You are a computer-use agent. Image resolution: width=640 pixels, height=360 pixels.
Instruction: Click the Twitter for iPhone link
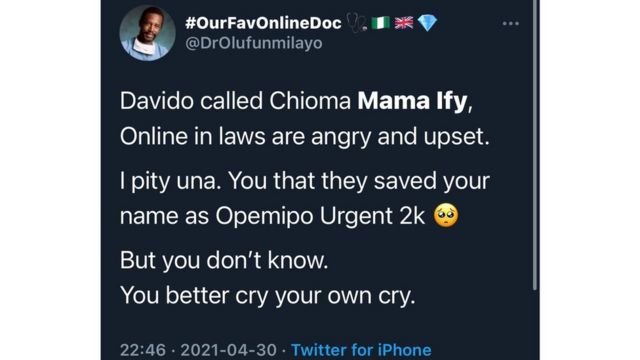[361, 350]
